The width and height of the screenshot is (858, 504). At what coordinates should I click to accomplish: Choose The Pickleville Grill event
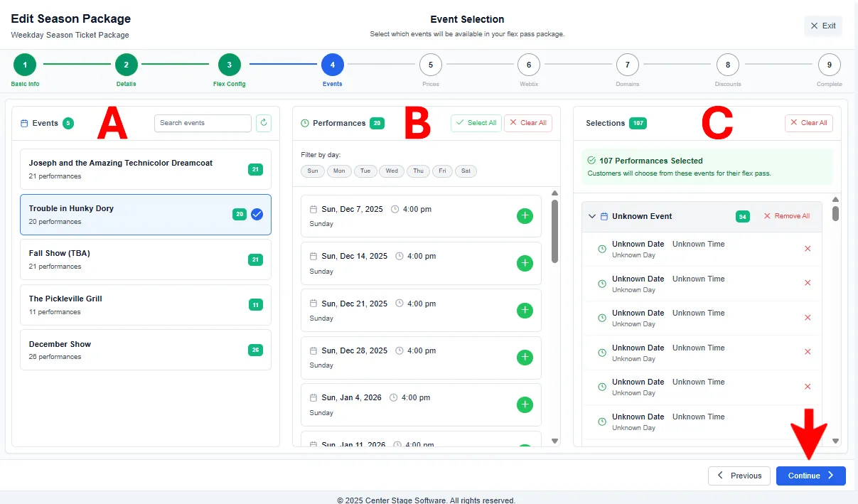click(x=146, y=305)
